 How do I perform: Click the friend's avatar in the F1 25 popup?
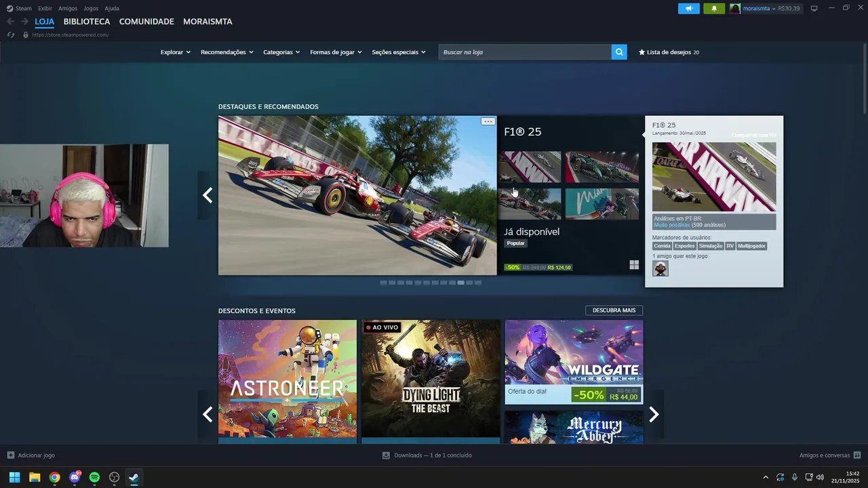(660, 268)
